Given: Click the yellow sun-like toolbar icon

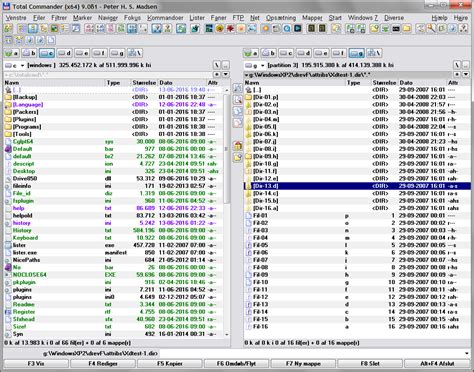Looking at the screenshot, I should tap(219, 29).
